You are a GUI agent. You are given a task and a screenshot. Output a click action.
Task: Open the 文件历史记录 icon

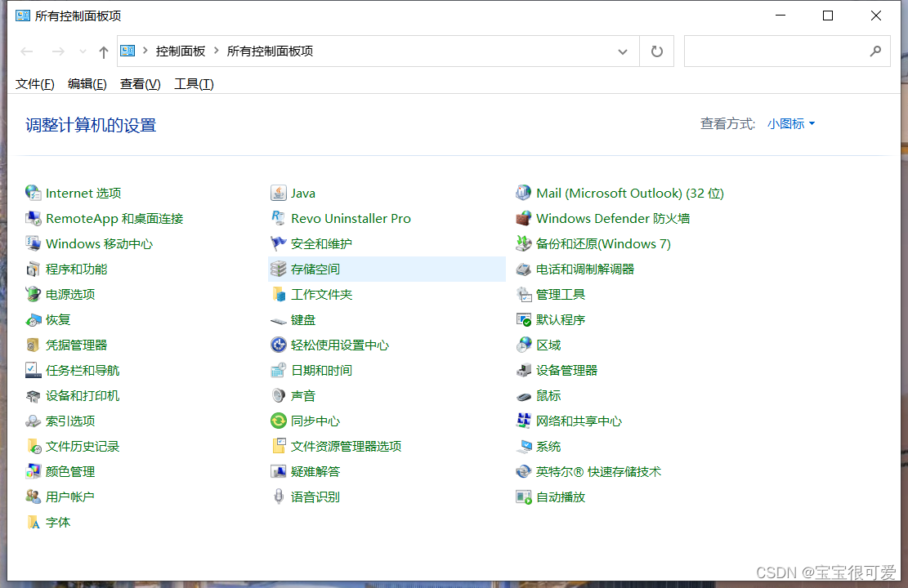coord(33,446)
